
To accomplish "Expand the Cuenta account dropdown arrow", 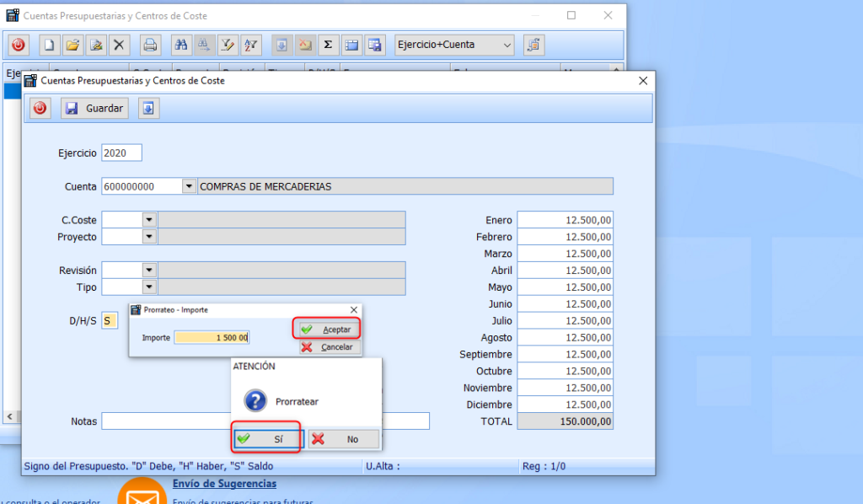I will point(189,186).
